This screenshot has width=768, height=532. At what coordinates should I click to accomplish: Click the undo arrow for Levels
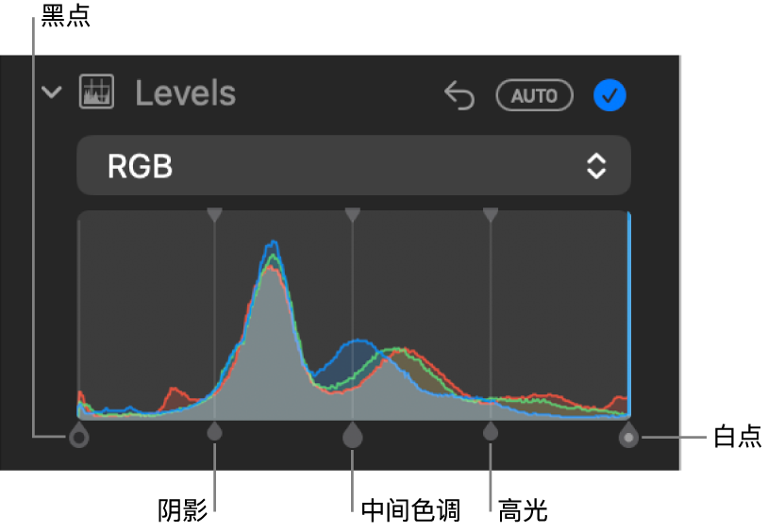[459, 95]
